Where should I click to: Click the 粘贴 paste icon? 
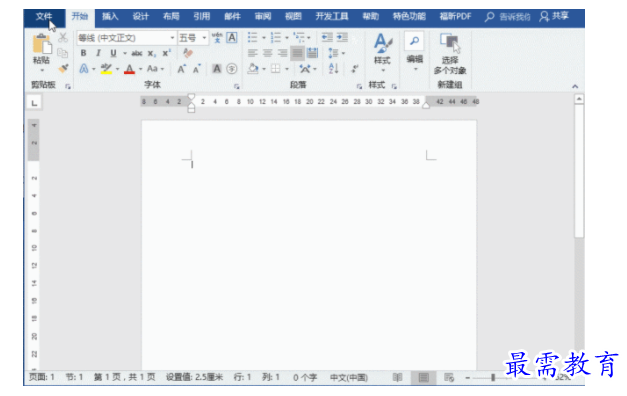(x=42, y=44)
